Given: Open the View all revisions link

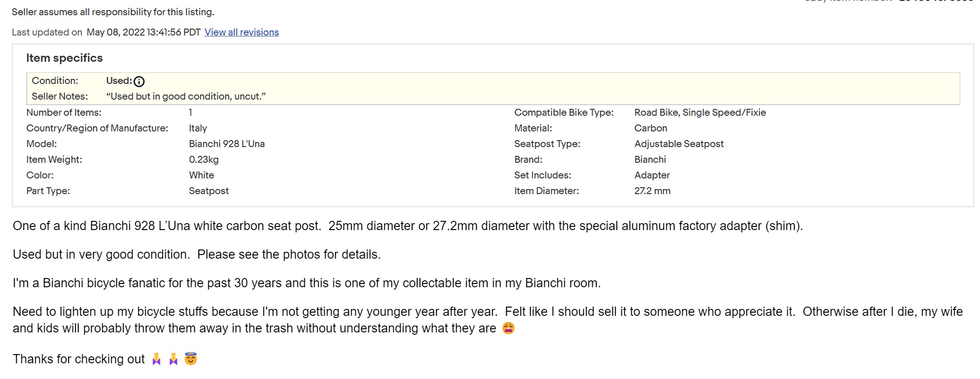Looking at the screenshot, I should tap(241, 32).
